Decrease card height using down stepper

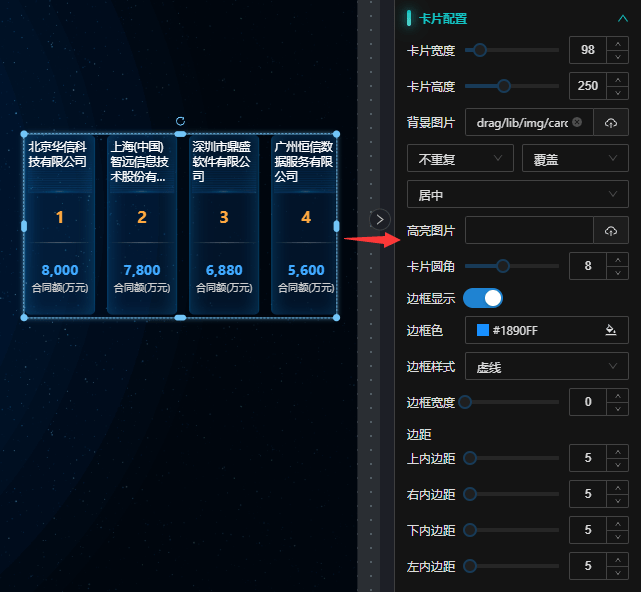point(618,92)
